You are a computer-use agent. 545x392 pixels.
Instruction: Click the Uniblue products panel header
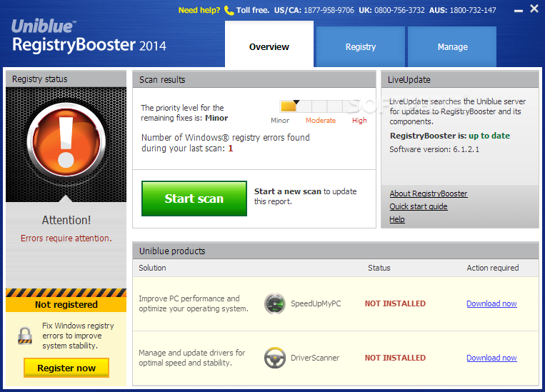tap(336, 251)
